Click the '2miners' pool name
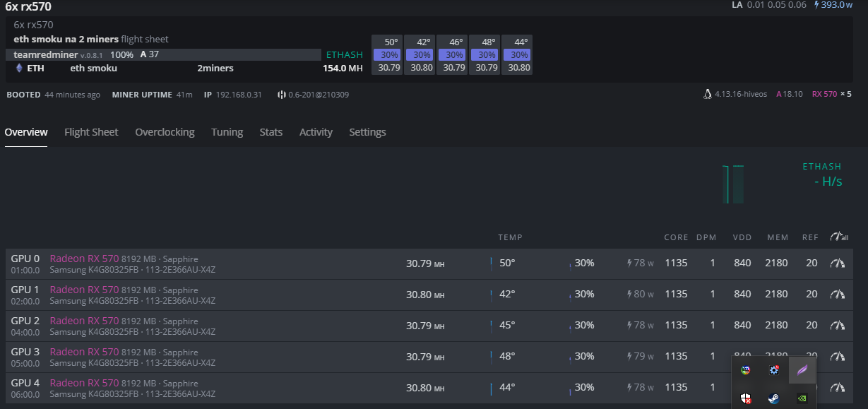This screenshot has width=868, height=409. click(215, 69)
